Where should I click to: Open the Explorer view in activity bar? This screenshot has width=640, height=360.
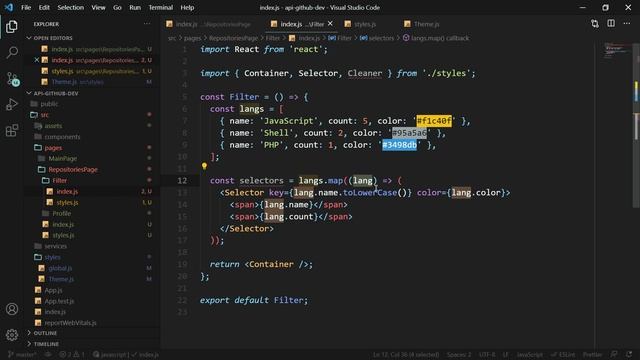click(12, 27)
